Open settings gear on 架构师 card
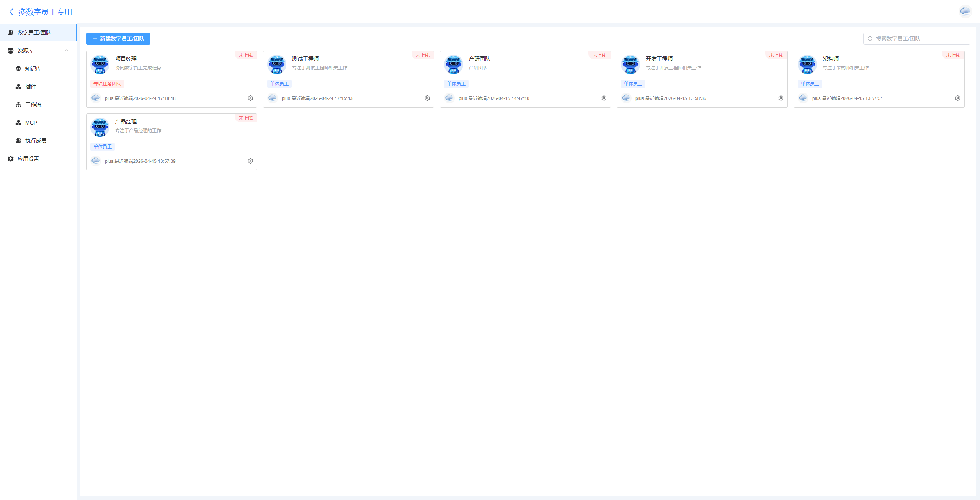The height and width of the screenshot is (500, 980). tap(958, 98)
